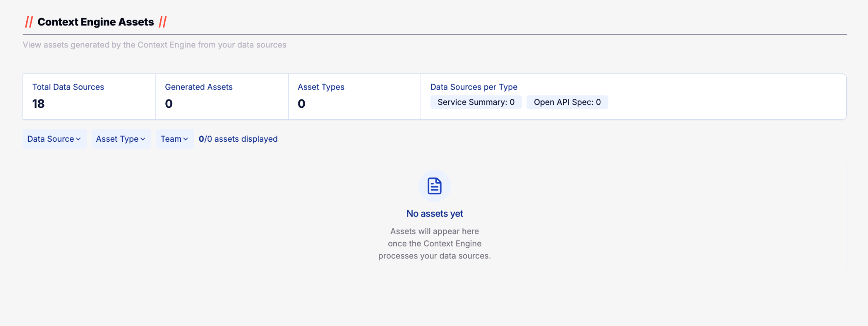The width and height of the screenshot is (868, 326).
Task: Open the Data Source filter dropdown
Action: [x=54, y=139]
